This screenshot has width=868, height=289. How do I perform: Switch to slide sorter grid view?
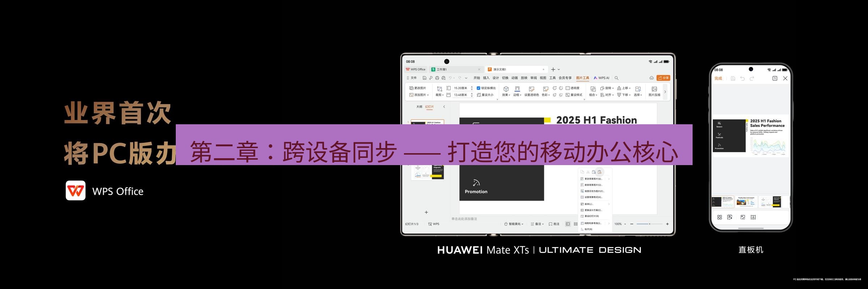tap(575, 224)
